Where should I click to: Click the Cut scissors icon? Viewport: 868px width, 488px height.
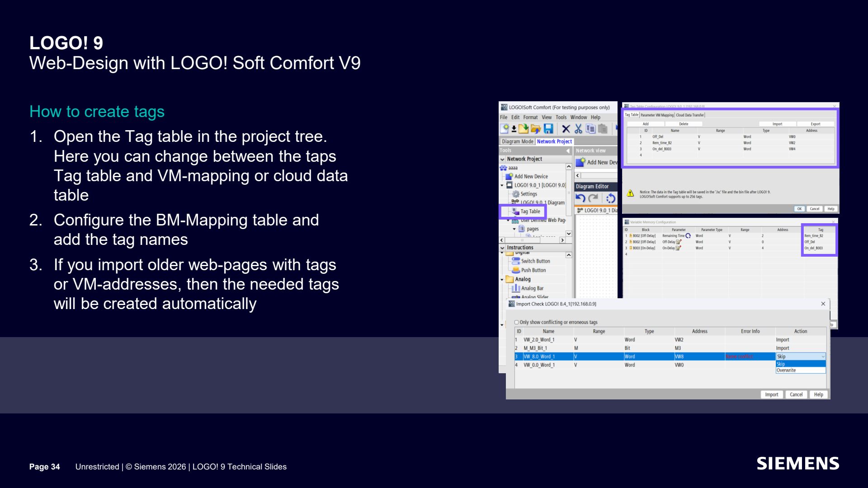[x=578, y=129]
